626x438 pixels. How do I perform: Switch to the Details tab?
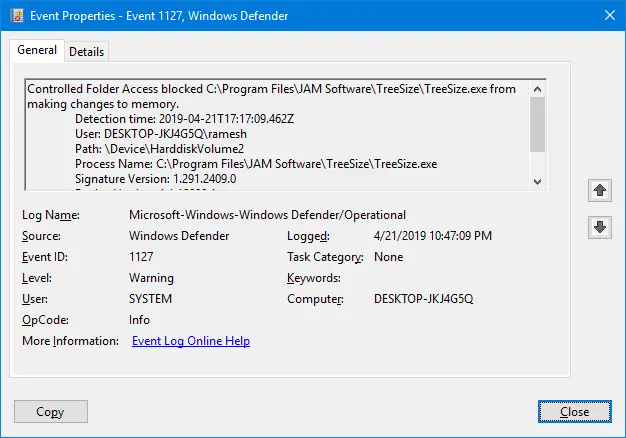point(86,52)
